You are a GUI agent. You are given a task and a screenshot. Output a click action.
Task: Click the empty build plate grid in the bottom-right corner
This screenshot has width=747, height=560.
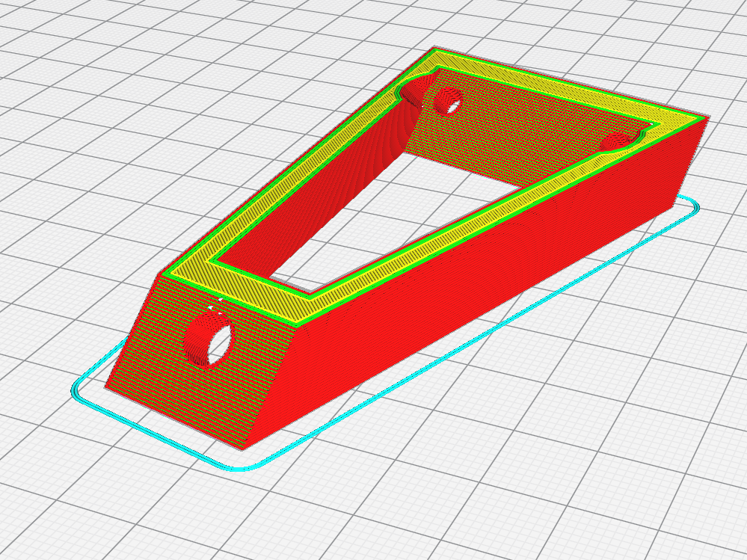[x=636, y=486]
